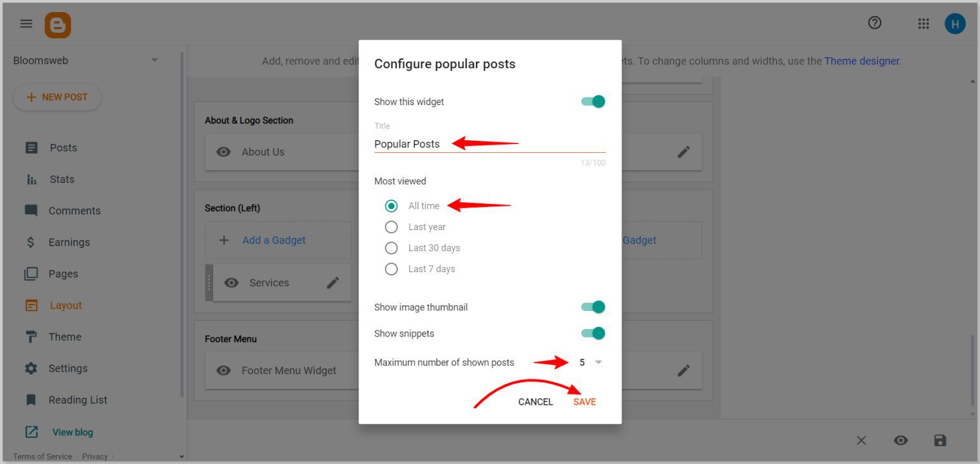The image size is (980, 464).
Task: Open the hamburger menu
Action: click(26, 24)
